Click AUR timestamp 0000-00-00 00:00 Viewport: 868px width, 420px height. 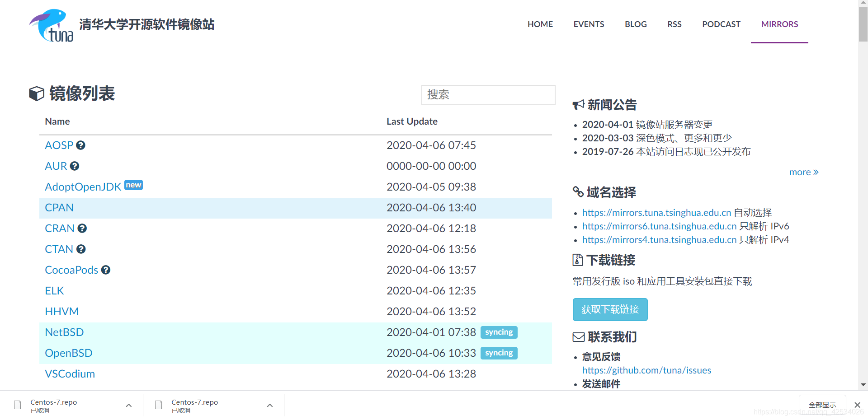pos(431,166)
